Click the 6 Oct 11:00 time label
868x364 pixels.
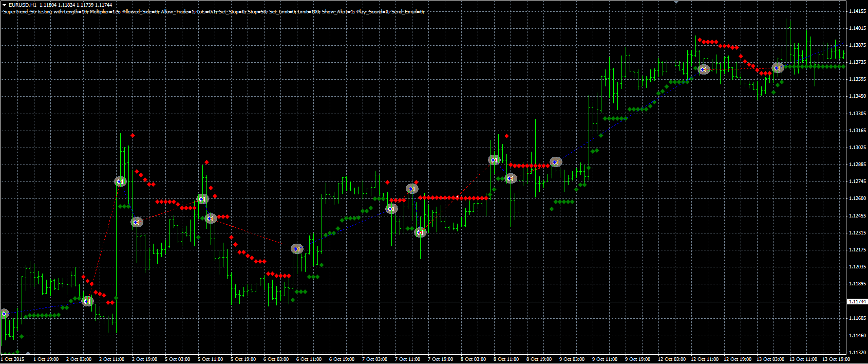click(x=310, y=359)
